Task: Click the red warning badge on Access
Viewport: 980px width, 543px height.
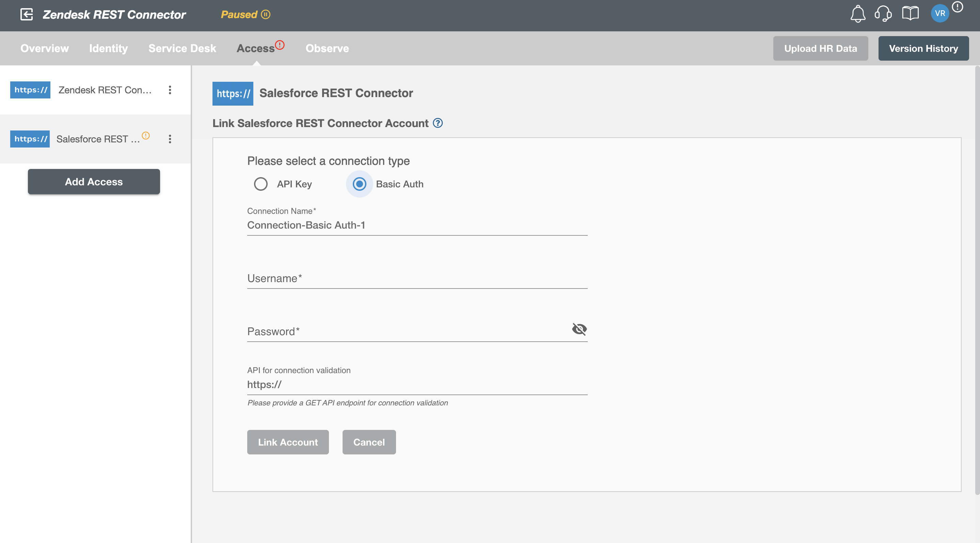Action: pyautogui.click(x=280, y=45)
